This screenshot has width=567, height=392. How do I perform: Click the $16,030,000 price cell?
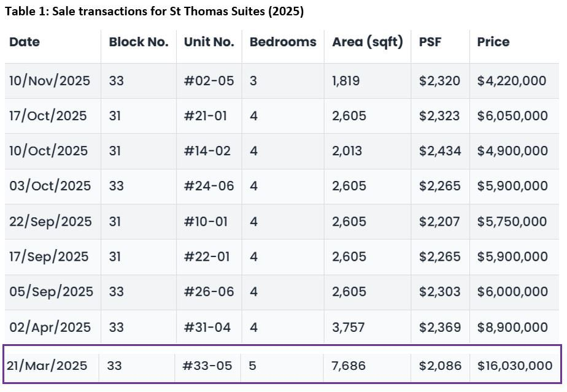coord(514,366)
